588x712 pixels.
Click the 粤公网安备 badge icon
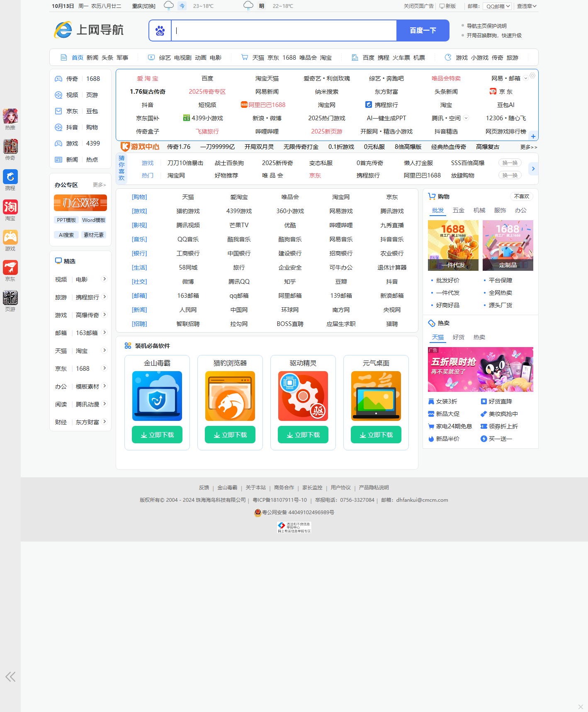coord(258,513)
